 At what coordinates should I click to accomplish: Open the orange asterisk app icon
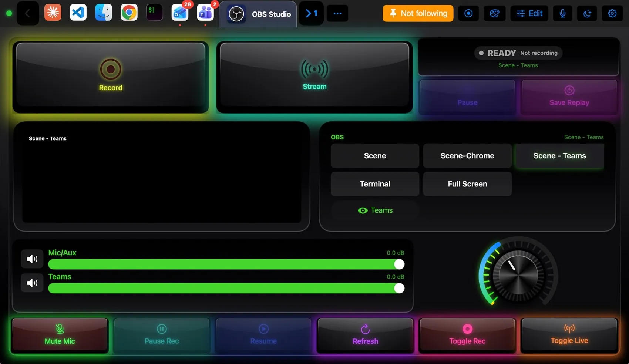pos(53,13)
